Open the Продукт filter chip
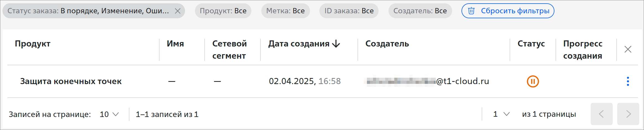This screenshot has width=644, height=130. 223,11
